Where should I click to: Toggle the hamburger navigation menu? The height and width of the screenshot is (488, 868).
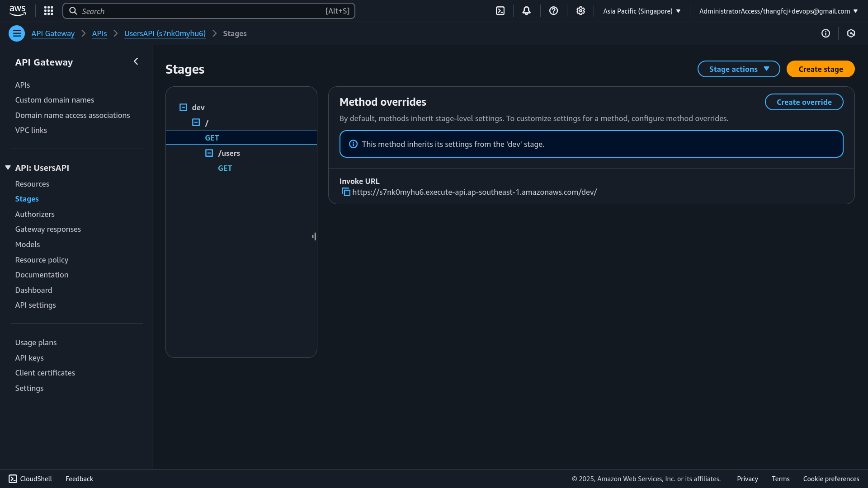point(17,33)
